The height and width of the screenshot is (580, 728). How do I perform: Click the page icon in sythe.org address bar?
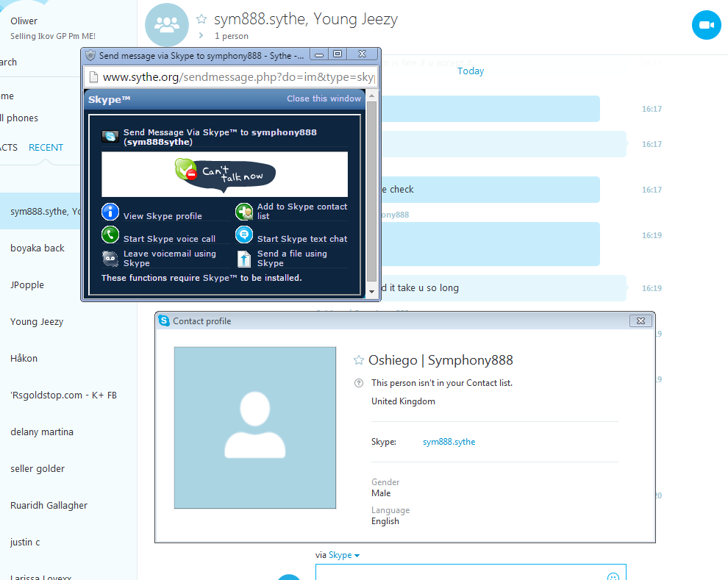[93, 77]
